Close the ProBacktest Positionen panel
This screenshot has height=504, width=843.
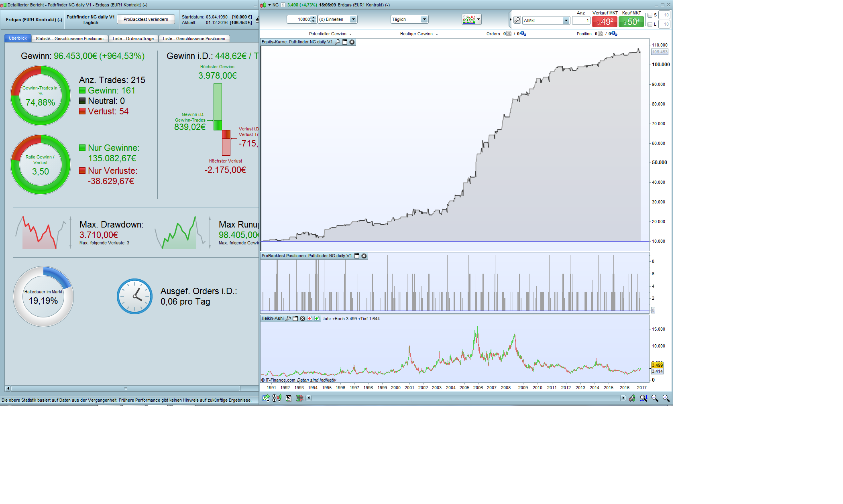[x=364, y=256]
